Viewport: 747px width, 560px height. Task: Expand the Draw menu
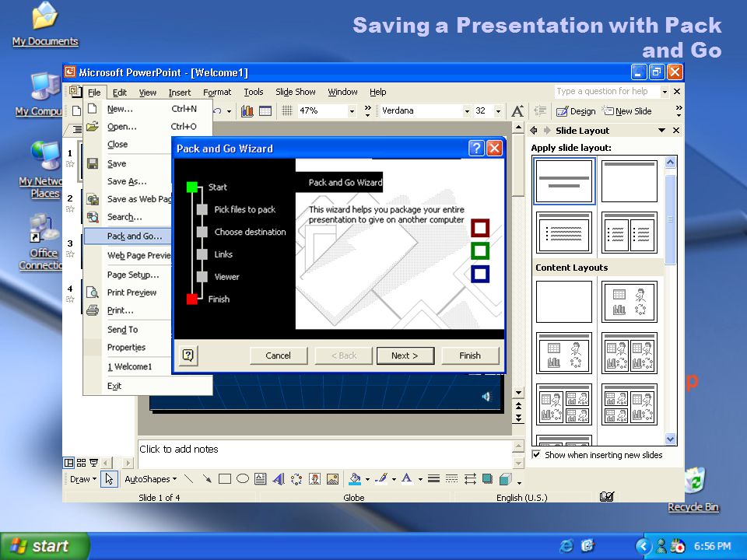[x=83, y=478]
